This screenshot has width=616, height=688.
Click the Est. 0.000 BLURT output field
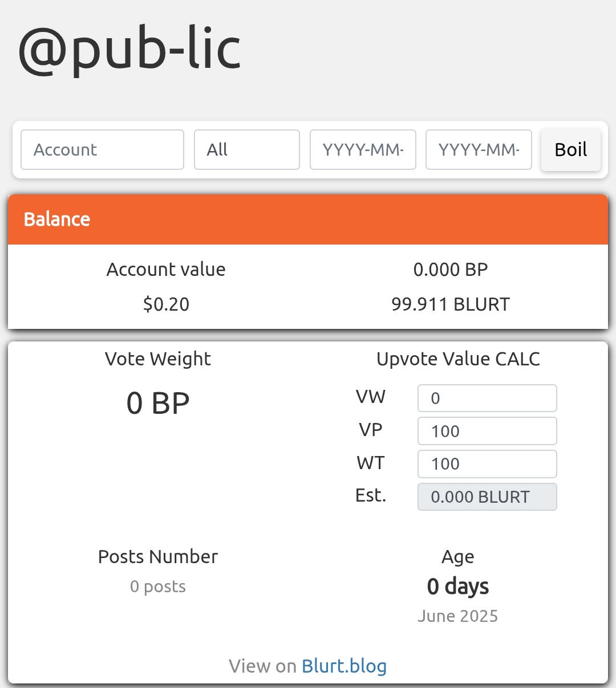coord(487,496)
